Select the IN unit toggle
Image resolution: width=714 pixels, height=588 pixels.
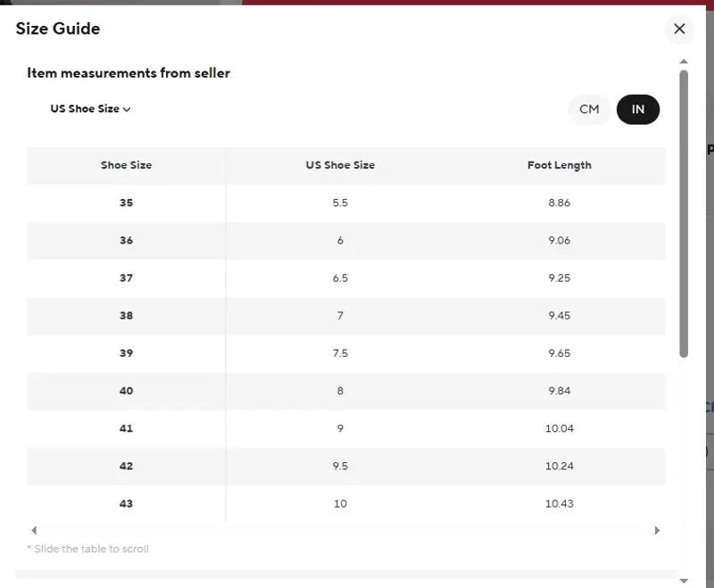637,109
